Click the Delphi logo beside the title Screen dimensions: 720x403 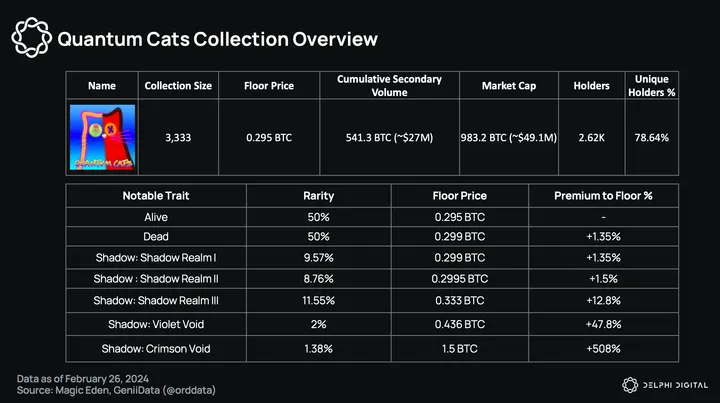(30, 40)
